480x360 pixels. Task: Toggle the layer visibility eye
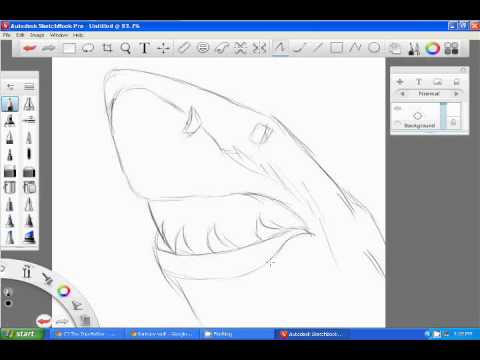[x=397, y=109]
